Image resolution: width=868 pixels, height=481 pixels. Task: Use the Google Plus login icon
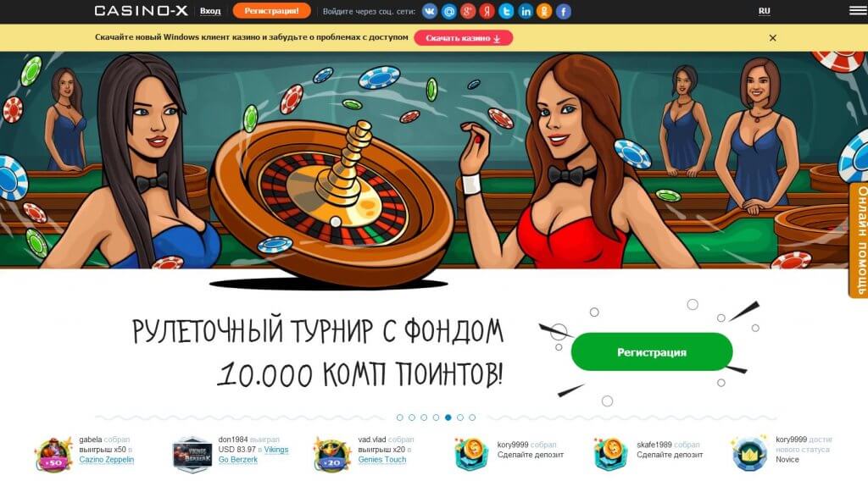click(468, 11)
